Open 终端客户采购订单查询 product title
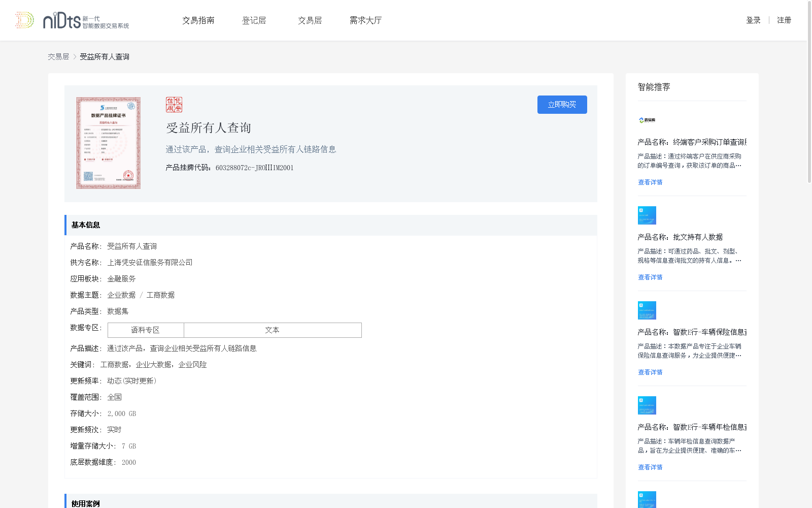Image resolution: width=812 pixels, height=508 pixels. point(692,142)
